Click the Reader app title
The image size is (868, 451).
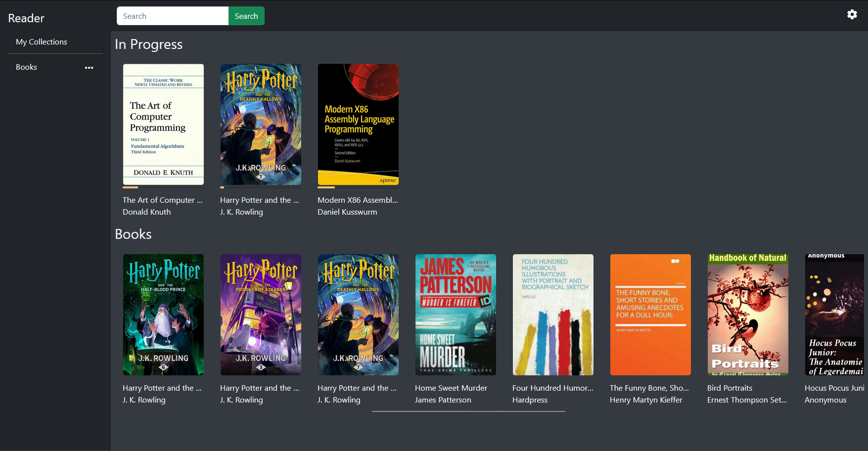(x=26, y=18)
